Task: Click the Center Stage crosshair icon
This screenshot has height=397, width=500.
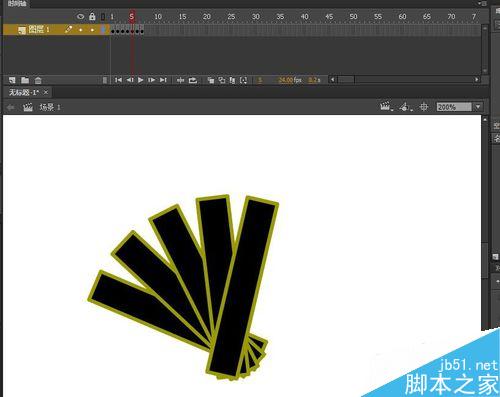Action: (424, 107)
